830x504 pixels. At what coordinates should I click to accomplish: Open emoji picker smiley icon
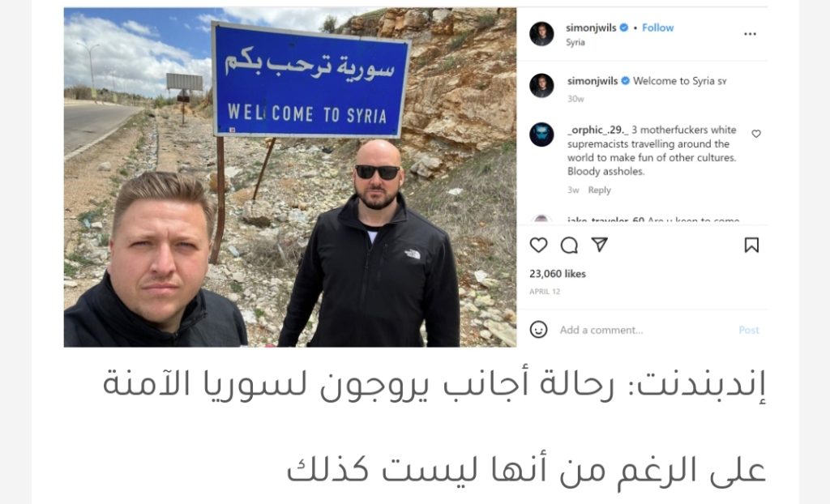pyautogui.click(x=538, y=329)
